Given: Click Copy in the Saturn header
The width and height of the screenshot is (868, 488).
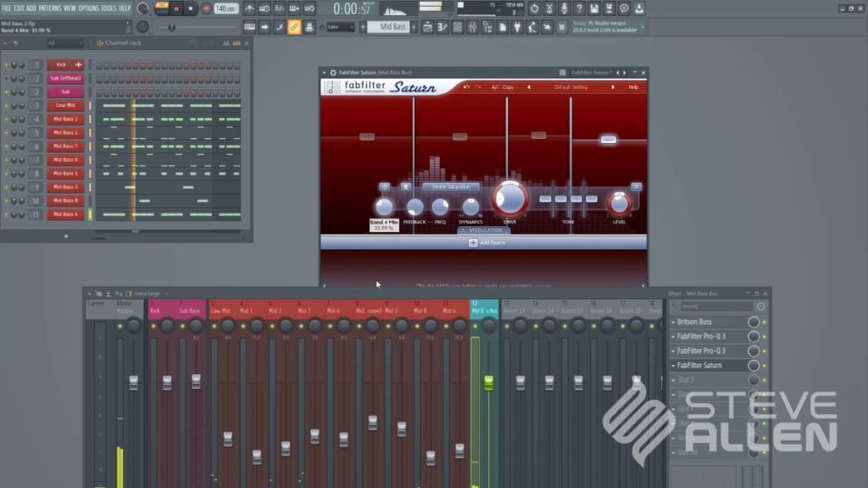Looking at the screenshot, I should point(508,87).
